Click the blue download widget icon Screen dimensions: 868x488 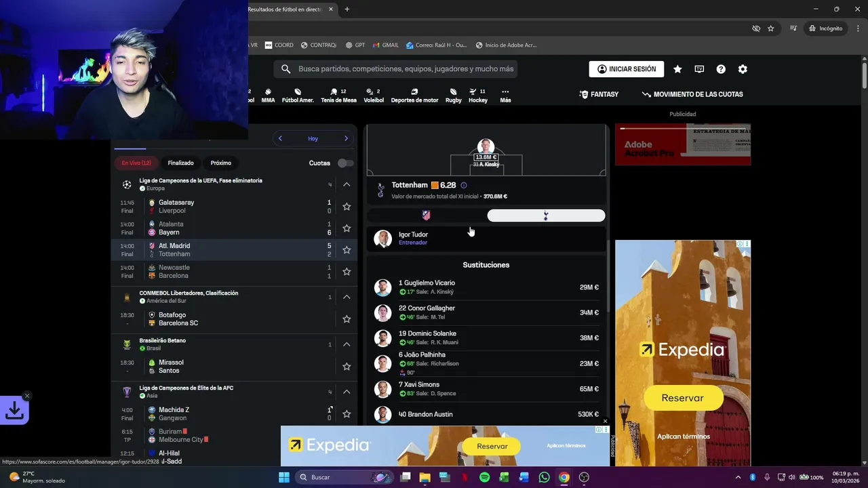coord(14,410)
